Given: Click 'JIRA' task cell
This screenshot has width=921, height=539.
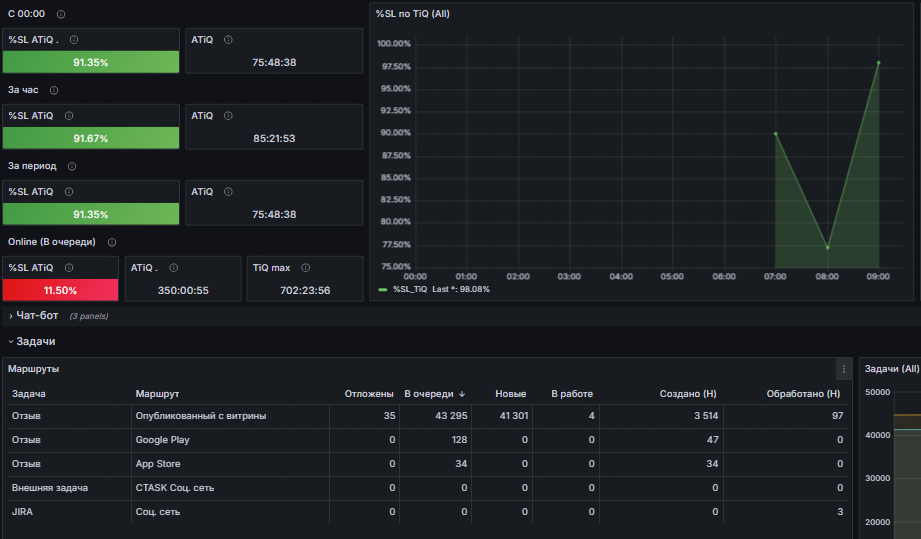Looking at the screenshot, I should (22, 512).
